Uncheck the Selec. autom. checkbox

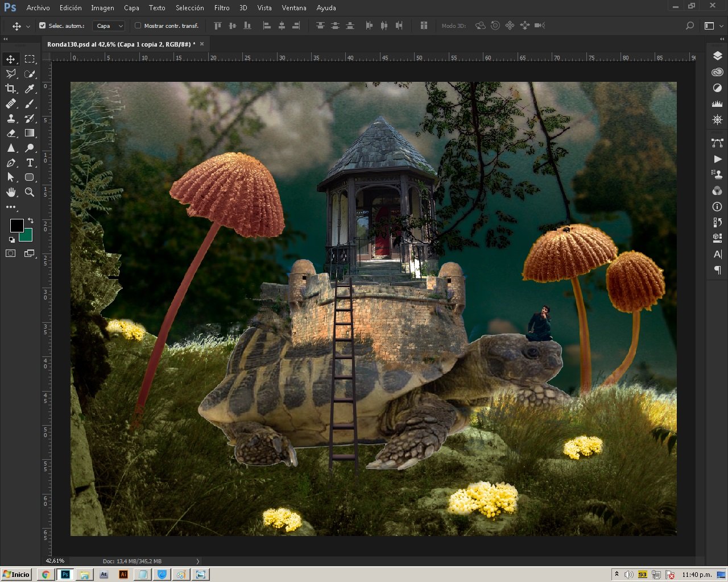point(42,26)
